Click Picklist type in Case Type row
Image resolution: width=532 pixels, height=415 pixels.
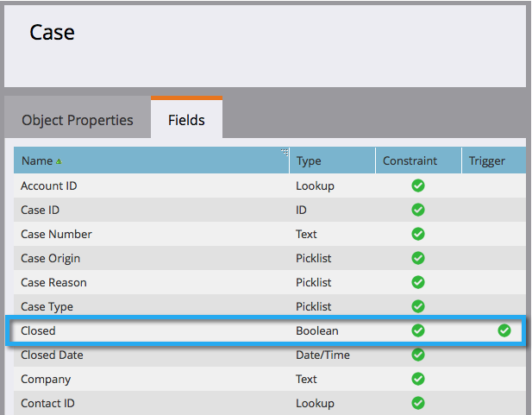coord(314,306)
